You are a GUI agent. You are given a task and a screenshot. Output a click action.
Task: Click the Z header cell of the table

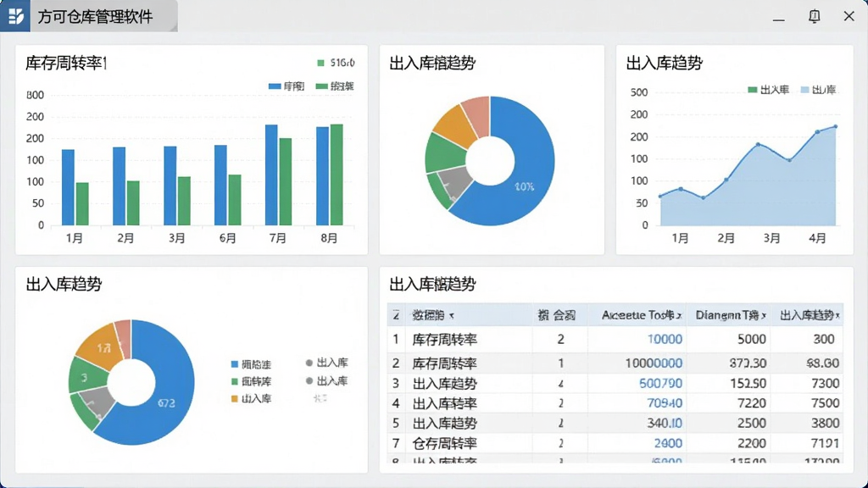(x=396, y=315)
